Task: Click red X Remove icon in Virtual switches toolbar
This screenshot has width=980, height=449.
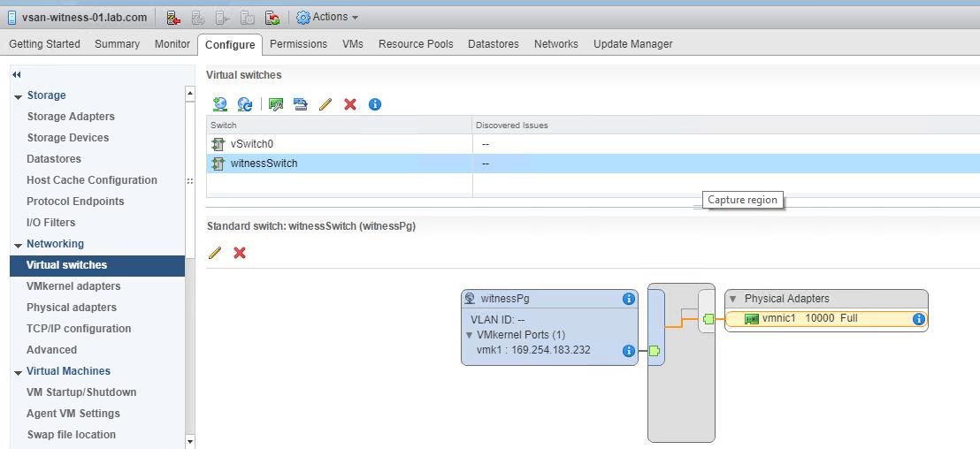Action: [x=350, y=104]
